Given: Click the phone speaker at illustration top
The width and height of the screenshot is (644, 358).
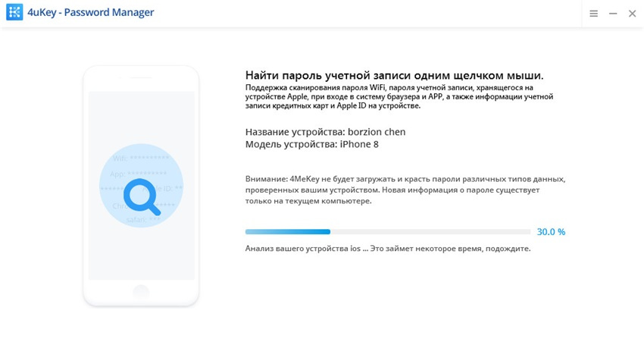Looking at the screenshot, I should coord(141,77).
